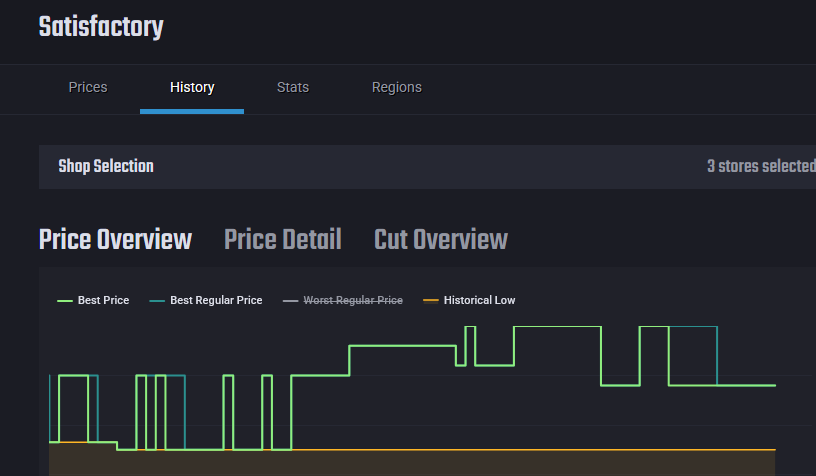
Task: Click the orange Historical Low legend marker
Action: [x=431, y=301]
